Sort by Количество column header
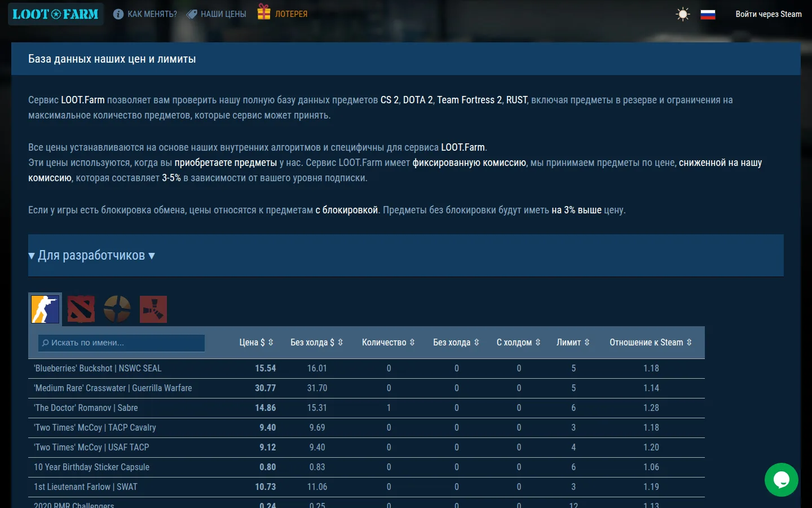The height and width of the screenshot is (508, 812). 389,342
